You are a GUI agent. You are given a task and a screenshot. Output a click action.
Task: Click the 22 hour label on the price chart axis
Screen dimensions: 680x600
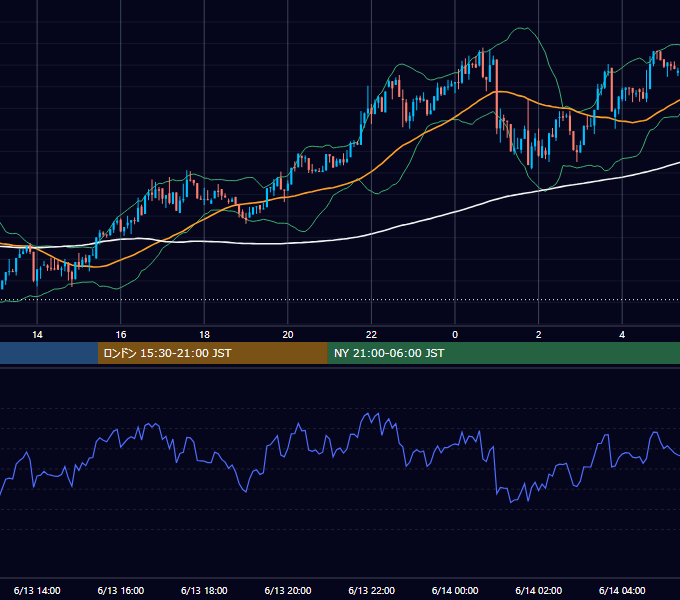371,335
